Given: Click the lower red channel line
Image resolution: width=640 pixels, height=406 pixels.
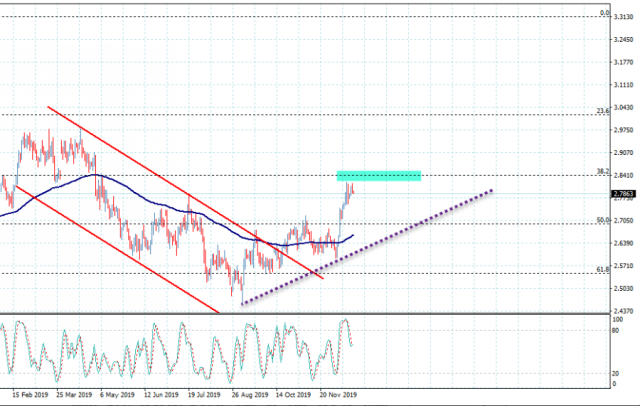Looking at the screenshot, I should [110, 245].
